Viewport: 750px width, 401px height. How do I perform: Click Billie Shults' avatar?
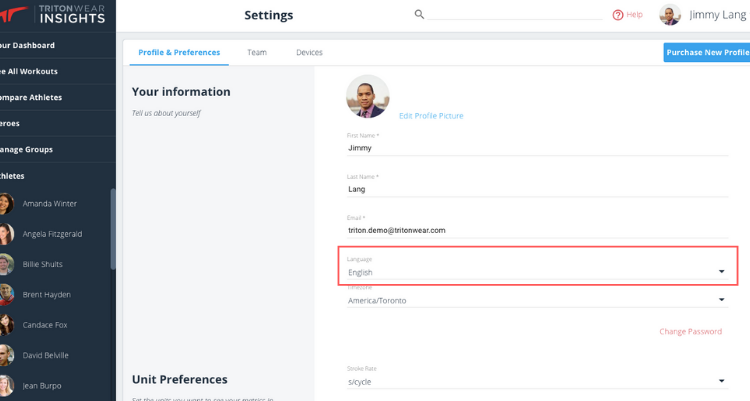(6, 264)
